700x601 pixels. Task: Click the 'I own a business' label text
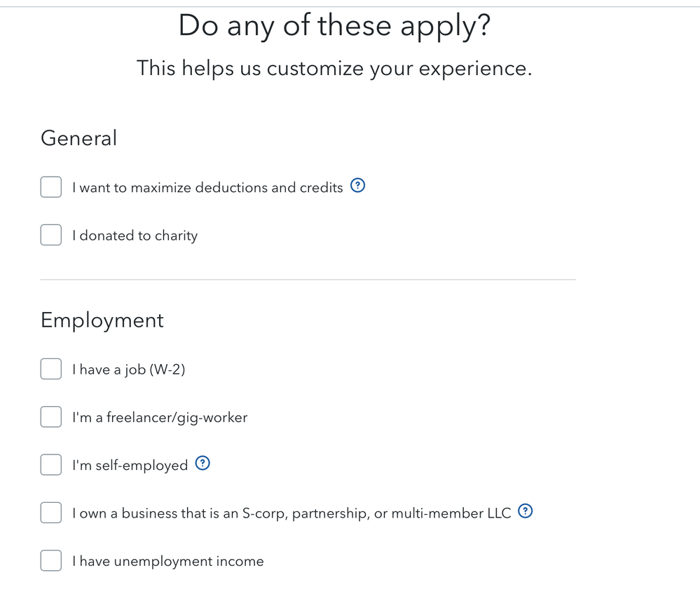coord(291,513)
